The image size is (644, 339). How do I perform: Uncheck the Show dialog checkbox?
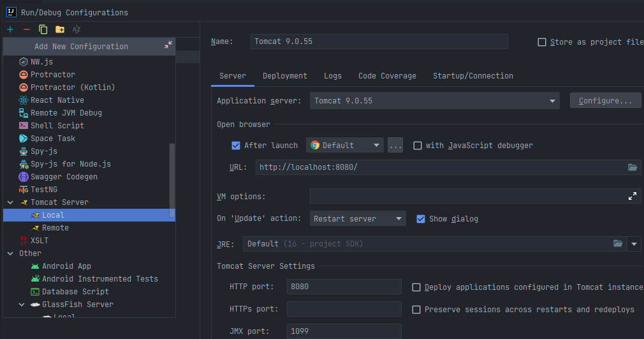(x=421, y=219)
